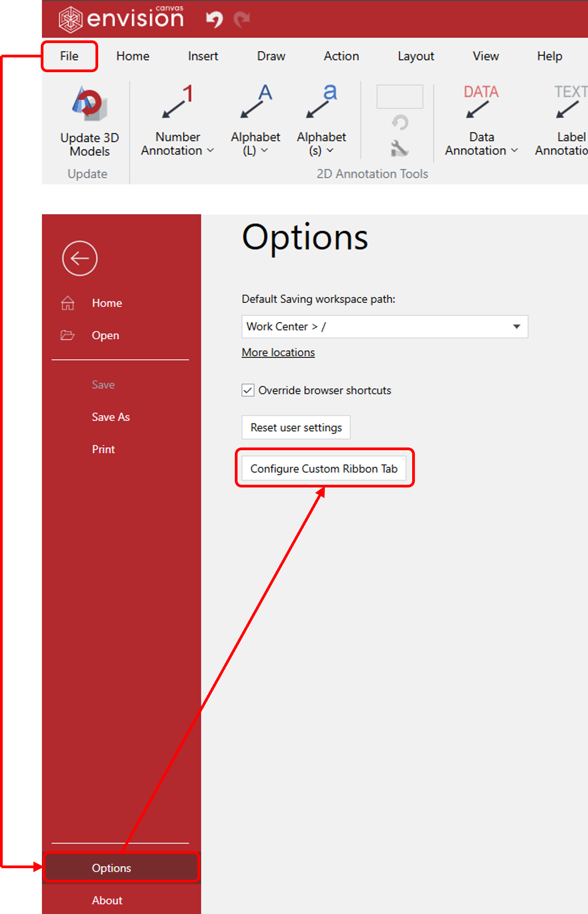Click the Undo arrow icon
This screenshot has width=588, height=914.
tap(214, 19)
